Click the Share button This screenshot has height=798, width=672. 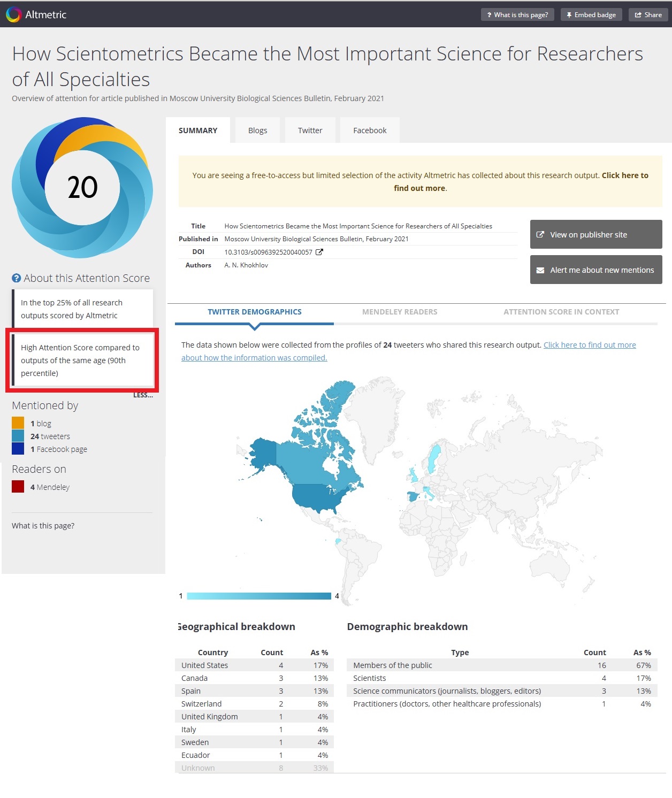[648, 15]
